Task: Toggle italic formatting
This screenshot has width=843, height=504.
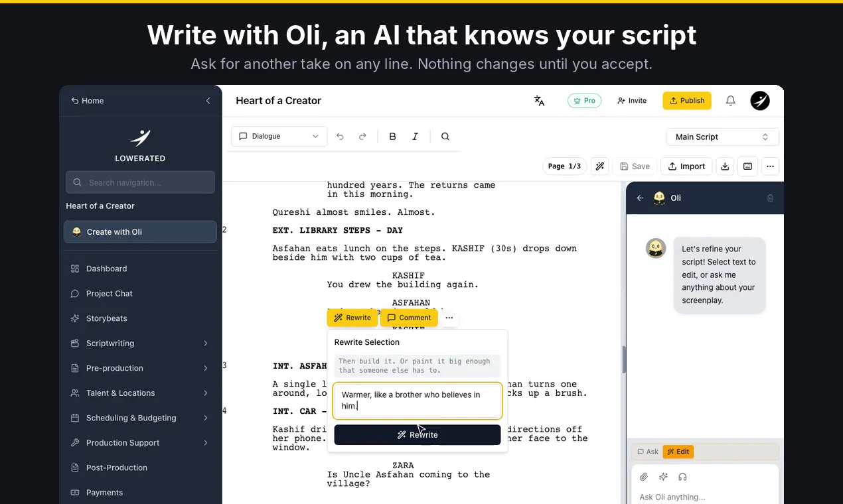Action: [415, 137]
